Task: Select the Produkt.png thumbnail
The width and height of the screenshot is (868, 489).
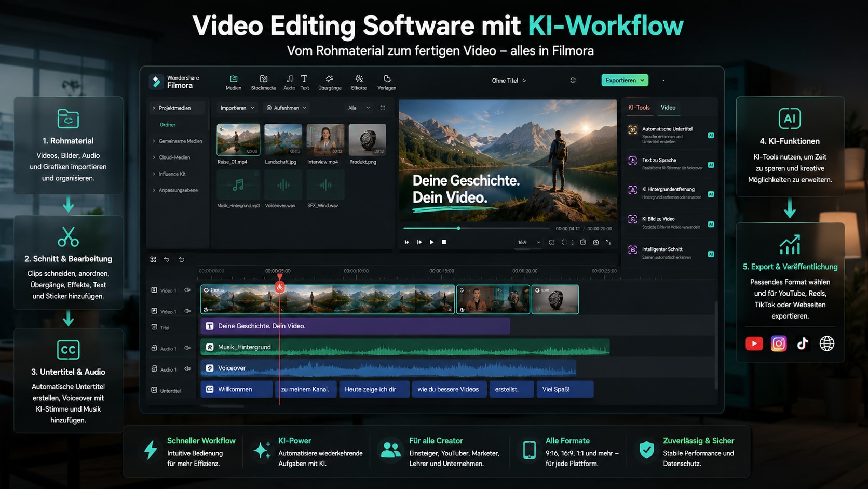Action: coord(367,139)
